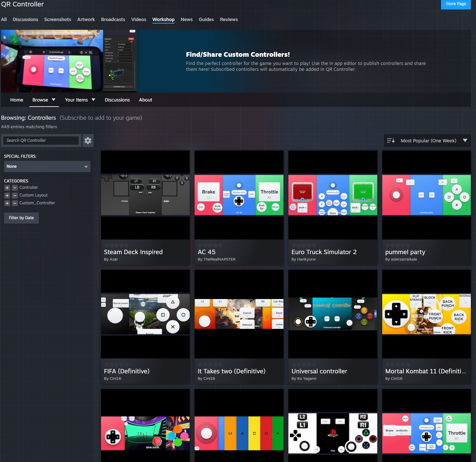The width and height of the screenshot is (476, 462).
Task: Click the Steam Deck Inspired title
Action: coord(133,252)
